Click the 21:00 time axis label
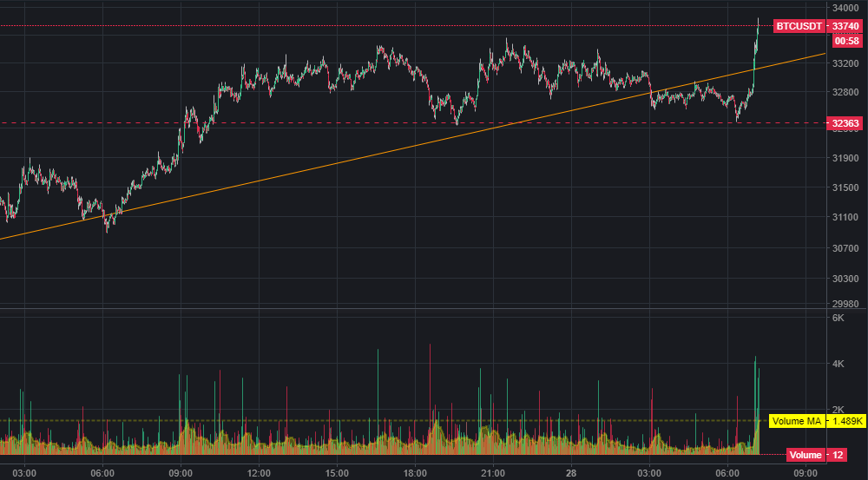868x480 pixels. tap(493, 473)
